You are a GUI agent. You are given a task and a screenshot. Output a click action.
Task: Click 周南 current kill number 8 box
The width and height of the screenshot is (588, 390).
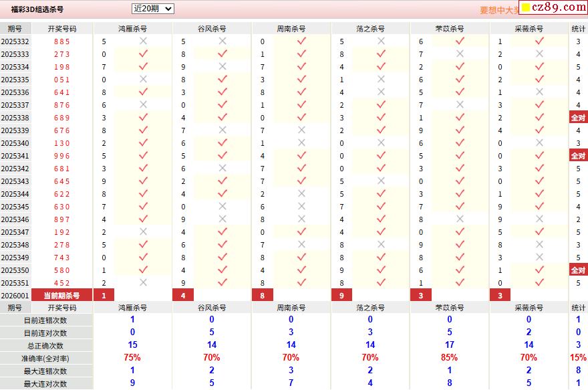pos(263,296)
